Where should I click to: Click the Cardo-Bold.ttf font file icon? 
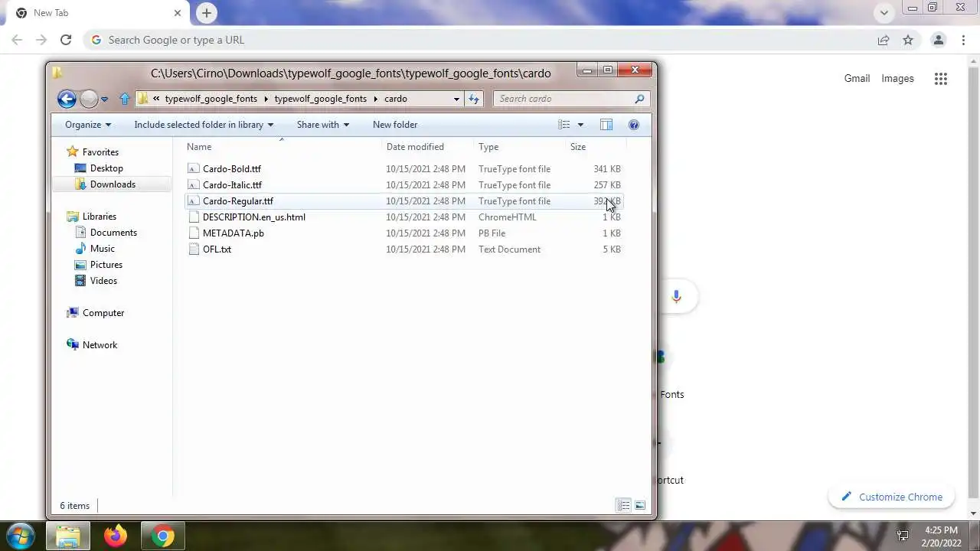coord(194,169)
